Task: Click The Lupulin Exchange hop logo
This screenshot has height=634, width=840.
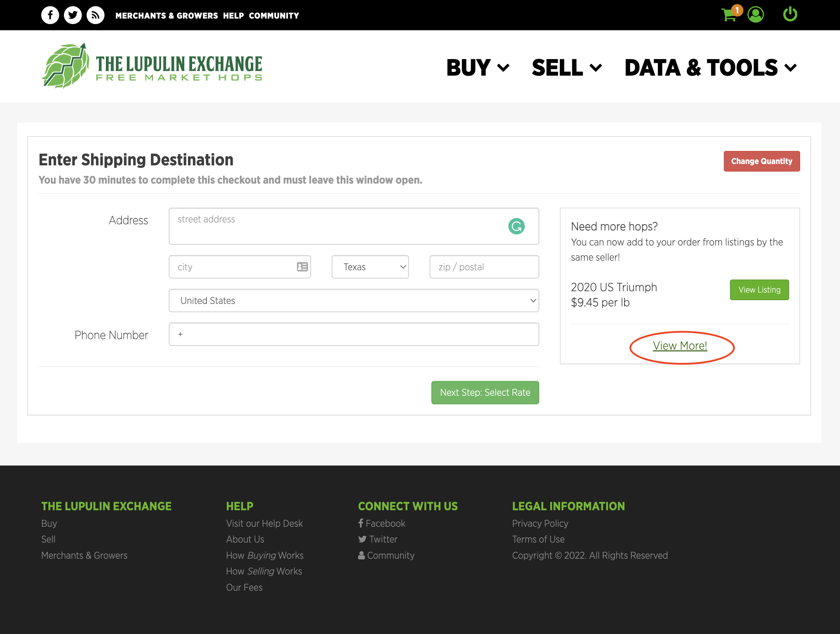Action: tap(65, 66)
